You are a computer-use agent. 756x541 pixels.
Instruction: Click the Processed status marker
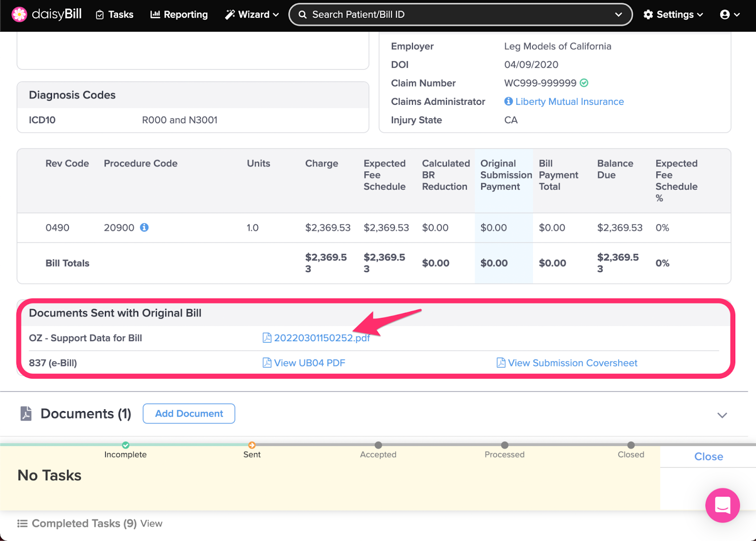(x=505, y=445)
